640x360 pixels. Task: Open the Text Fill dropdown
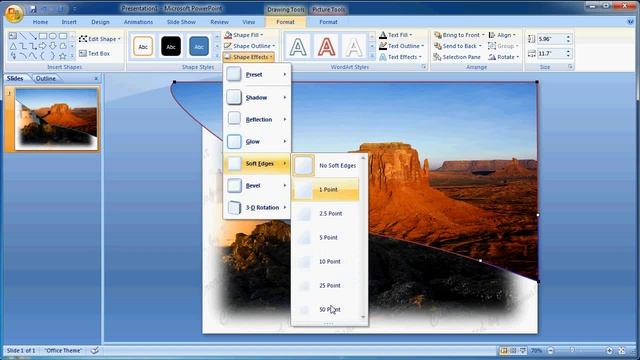(396, 35)
